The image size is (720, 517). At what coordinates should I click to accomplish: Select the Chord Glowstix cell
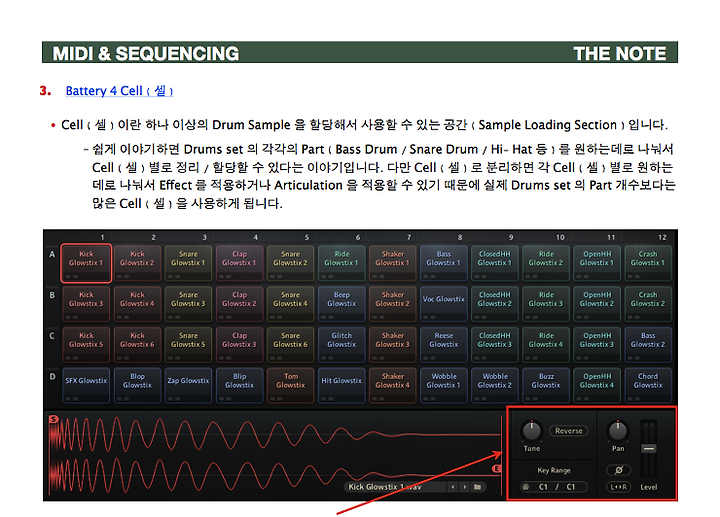click(648, 385)
